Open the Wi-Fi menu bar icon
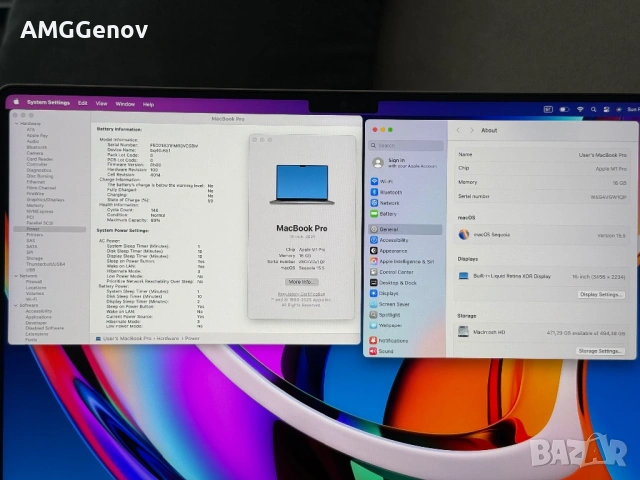 pos(580,109)
